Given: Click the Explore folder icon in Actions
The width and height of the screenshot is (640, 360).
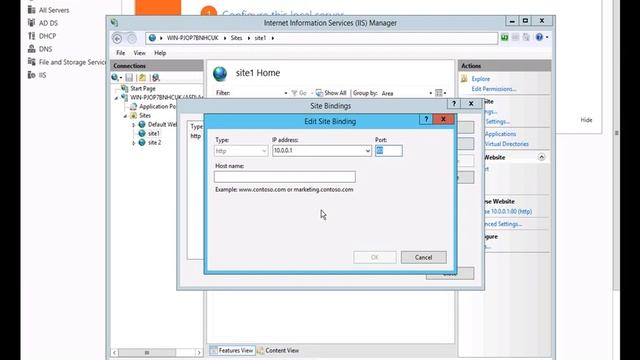Looking at the screenshot, I should [464, 79].
